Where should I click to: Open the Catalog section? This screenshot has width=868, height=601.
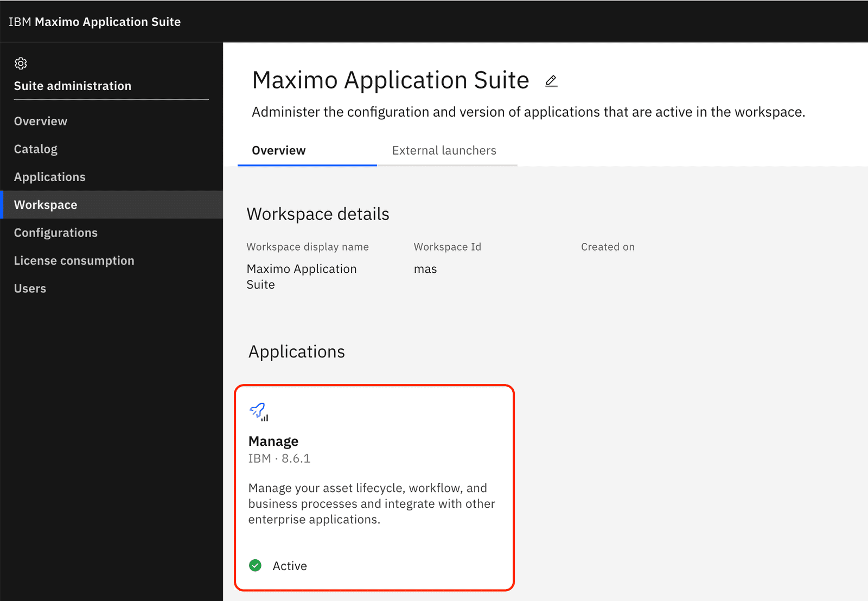coord(35,149)
